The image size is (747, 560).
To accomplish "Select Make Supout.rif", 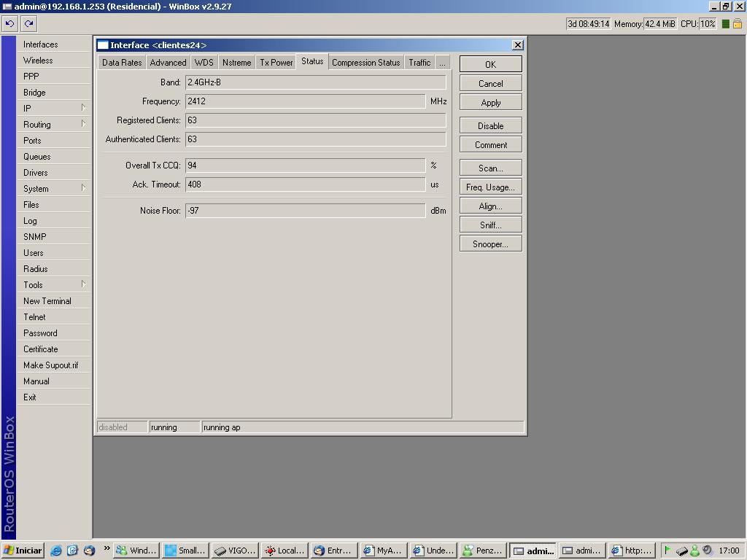I will [x=54, y=365].
